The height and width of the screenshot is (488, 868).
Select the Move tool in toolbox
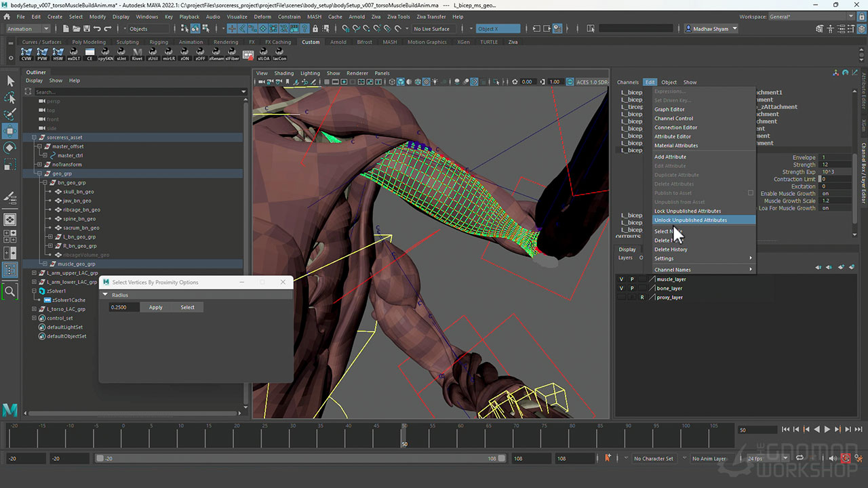[10, 131]
